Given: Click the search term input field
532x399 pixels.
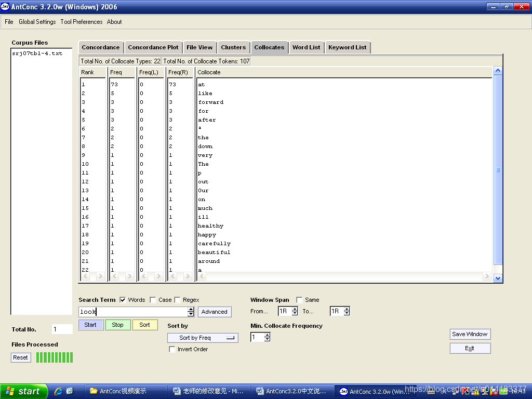Looking at the screenshot, I should coord(133,312).
